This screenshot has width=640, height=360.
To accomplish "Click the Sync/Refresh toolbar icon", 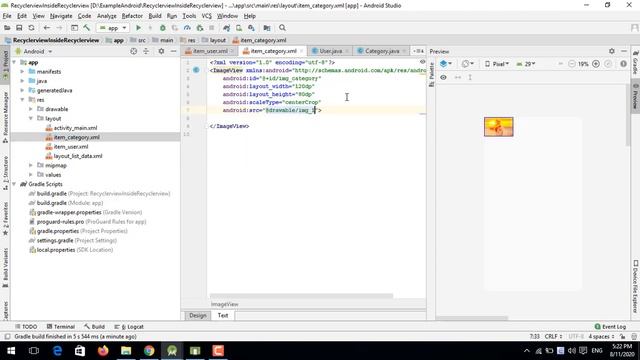I will [31, 28].
